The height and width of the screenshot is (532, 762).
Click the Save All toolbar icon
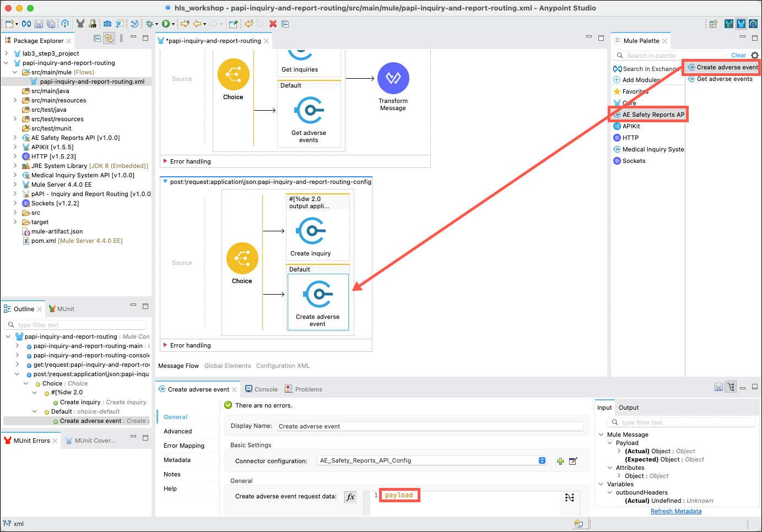(51, 24)
